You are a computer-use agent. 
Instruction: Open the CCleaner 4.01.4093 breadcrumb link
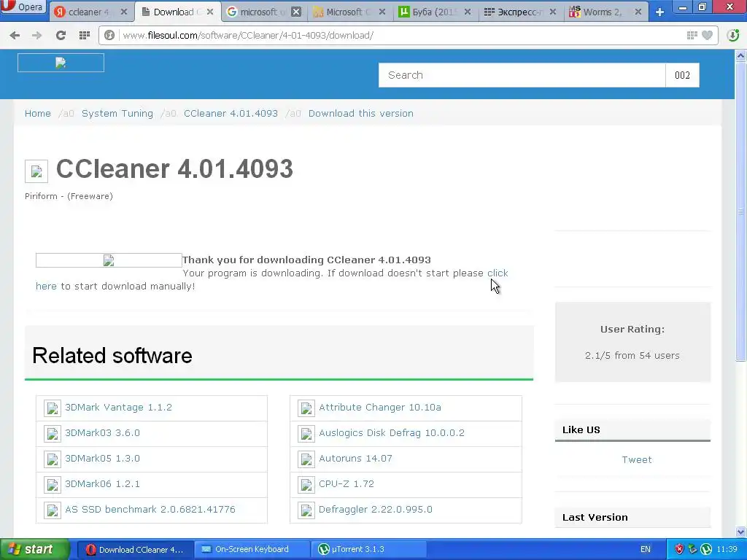(231, 113)
